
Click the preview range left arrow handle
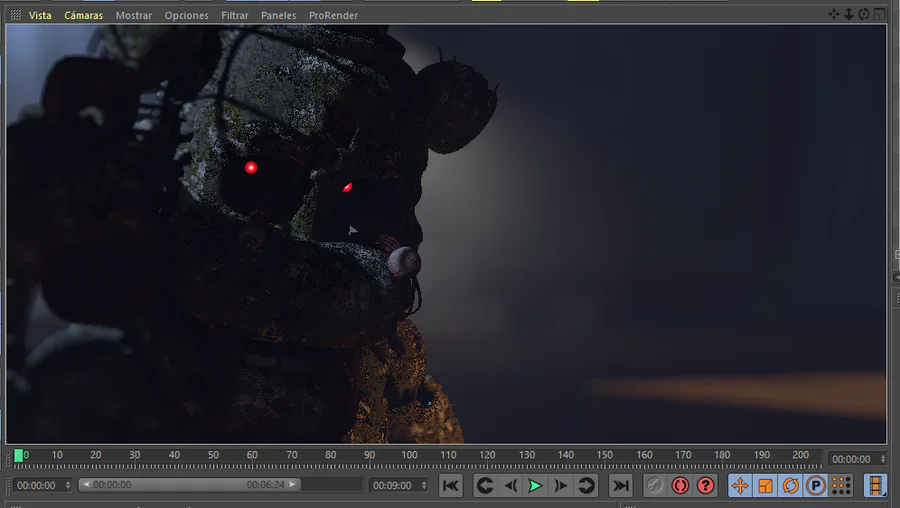click(x=86, y=485)
